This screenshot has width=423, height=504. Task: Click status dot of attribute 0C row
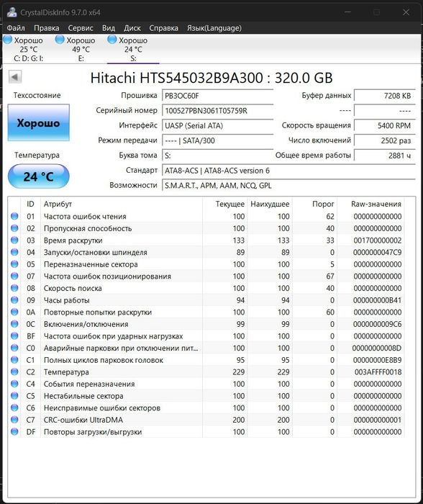[14, 324]
